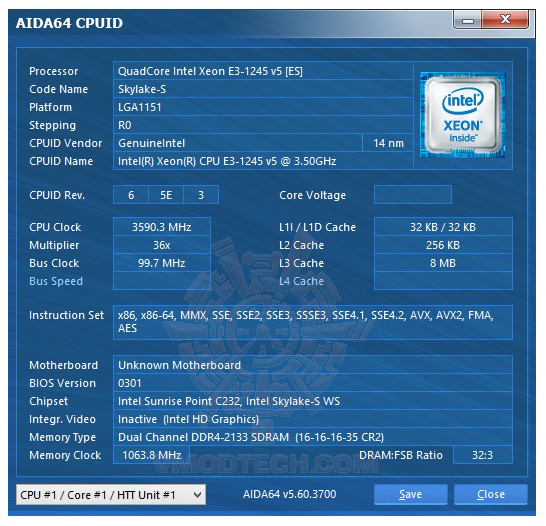
Task: Click the L4 Cache label
Action: pyautogui.click(x=301, y=281)
